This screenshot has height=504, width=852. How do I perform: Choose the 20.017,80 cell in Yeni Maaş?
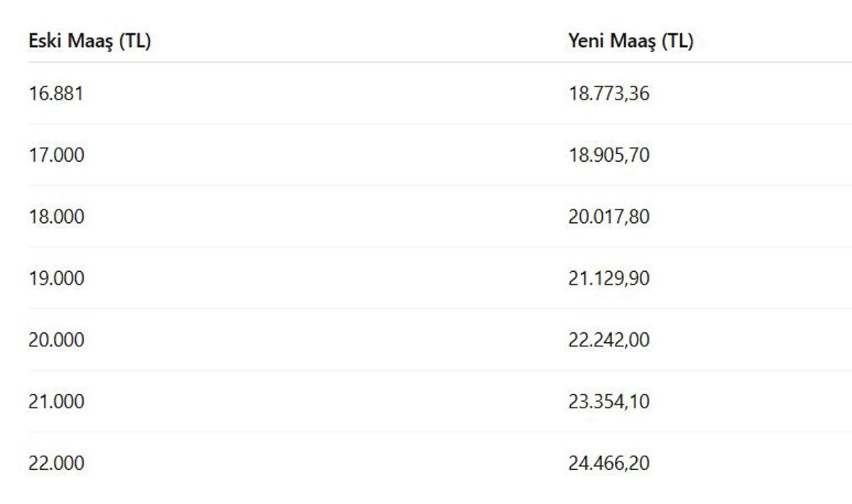608,217
